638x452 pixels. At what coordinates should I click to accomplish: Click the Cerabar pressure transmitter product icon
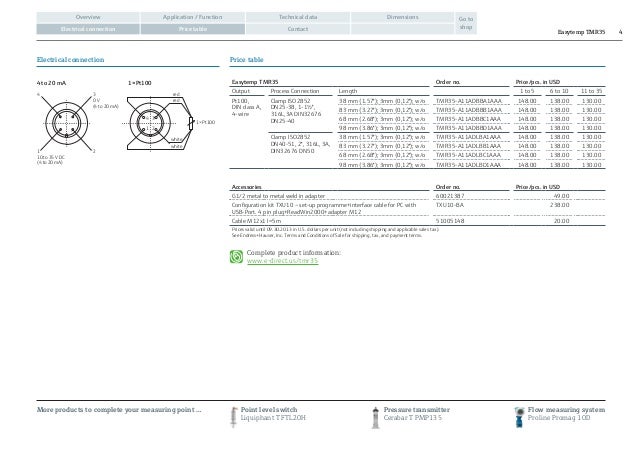tap(376, 417)
